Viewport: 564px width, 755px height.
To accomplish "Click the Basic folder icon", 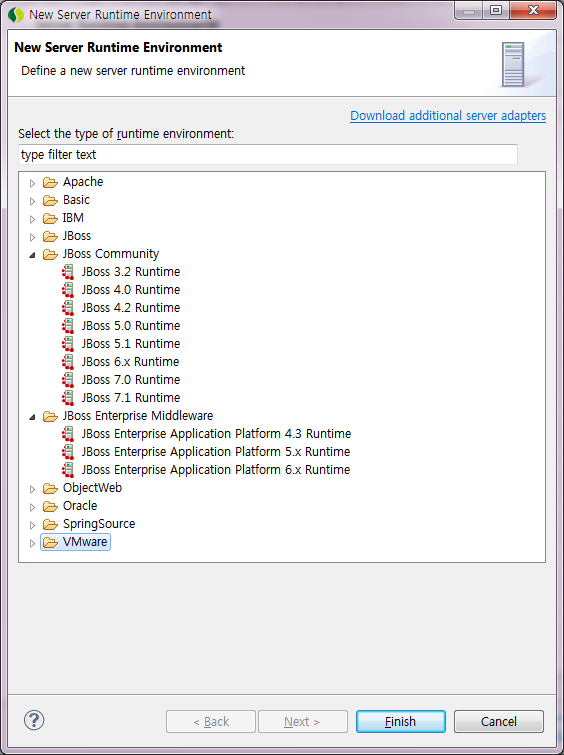I will pyautogui.click(x=50, y=200).
